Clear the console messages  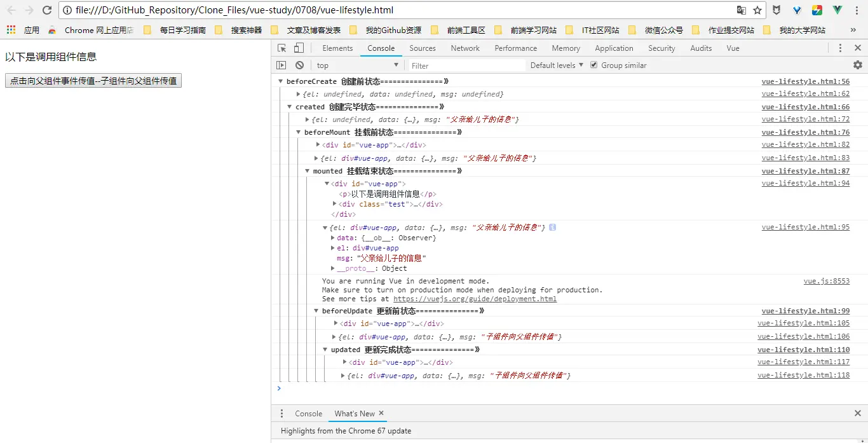coord(299,65)
